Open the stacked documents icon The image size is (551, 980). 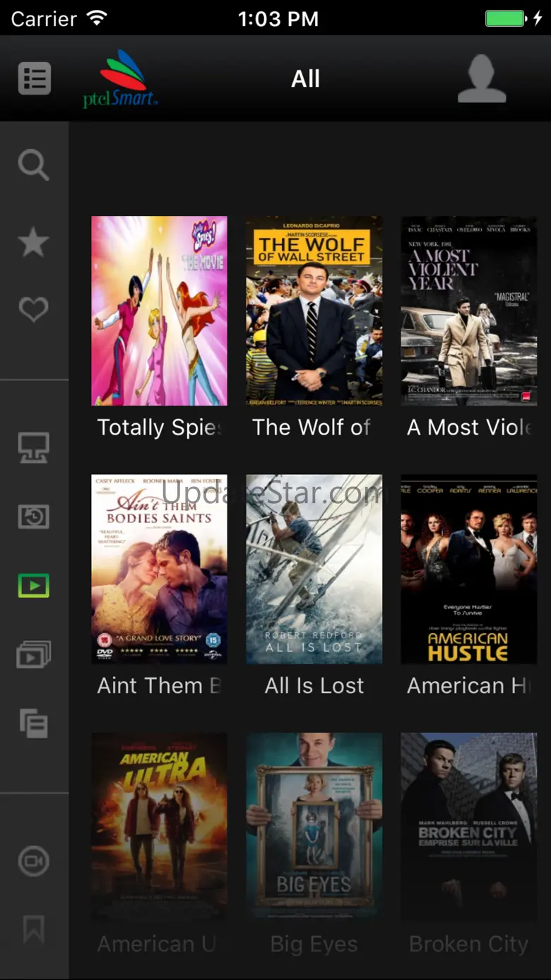pos(34,724)
